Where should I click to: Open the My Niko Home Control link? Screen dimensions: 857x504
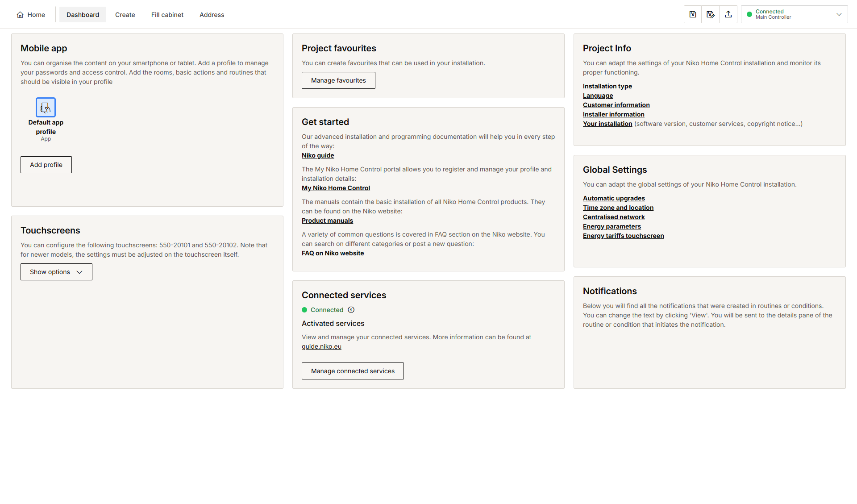coord(336,188)
